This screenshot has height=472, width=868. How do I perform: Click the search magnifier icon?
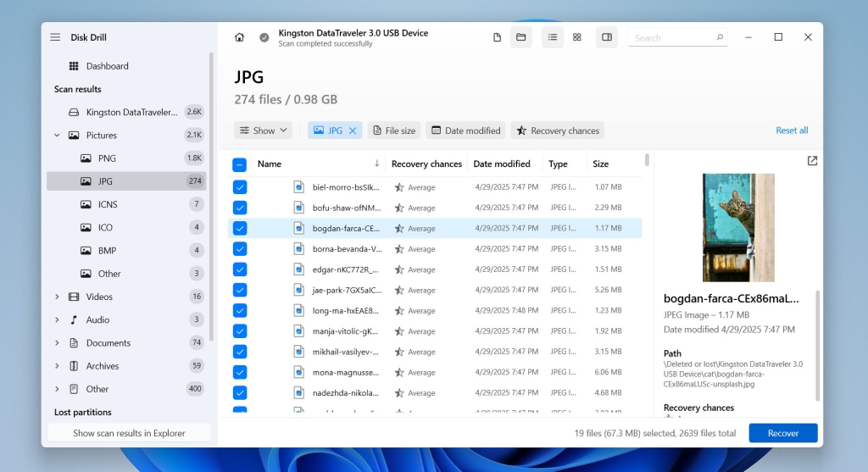(x=720, y=37)
